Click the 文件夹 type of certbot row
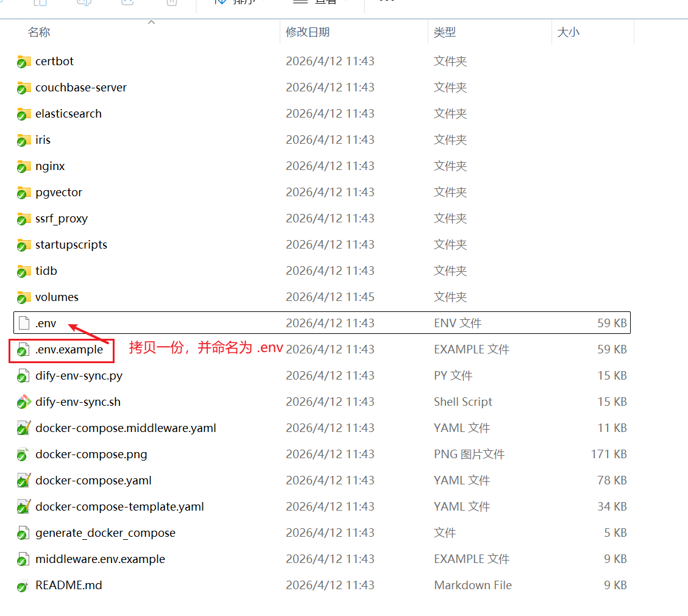This screenshot has height=616, width=688. coord(450,61)
